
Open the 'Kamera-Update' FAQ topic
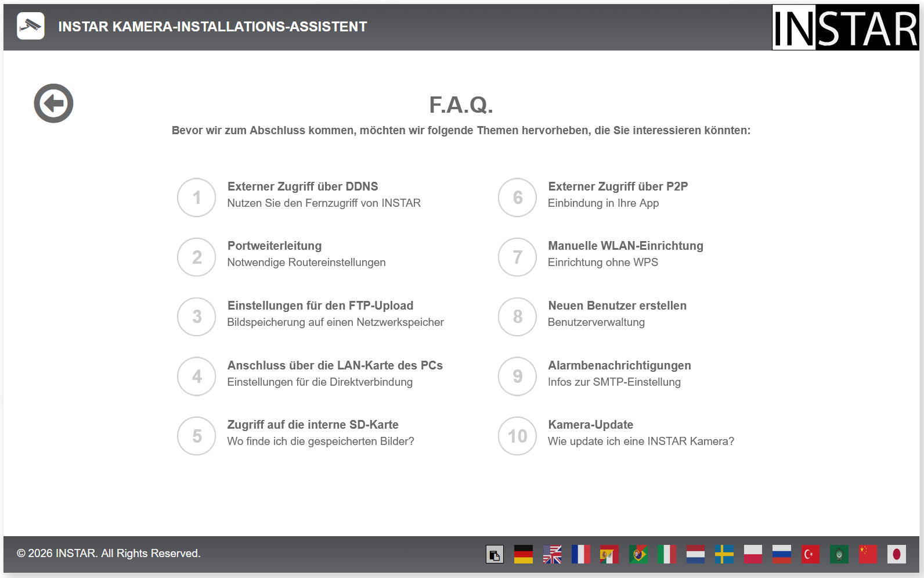coord(591,425)
